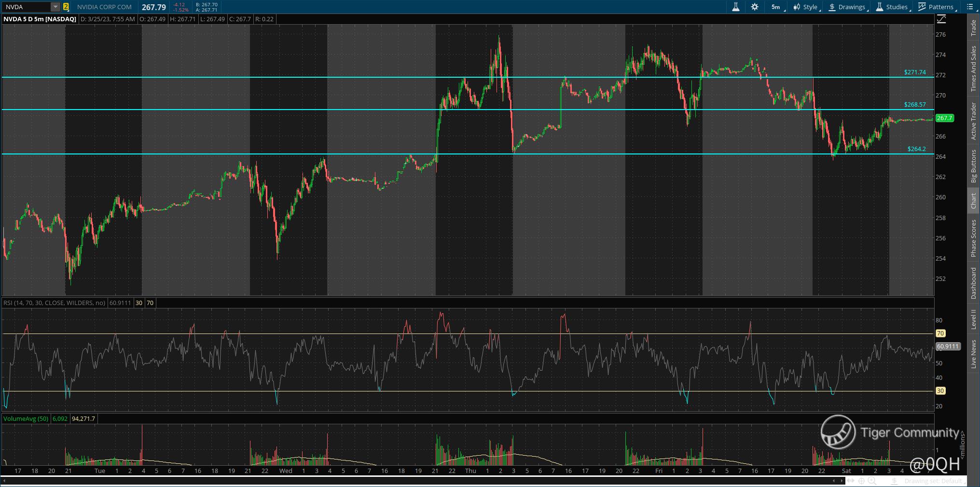The height and width of the screenshot is (487, 980).
Task: Click the NVIDIA CORP COM company name
Action: pyautogui.click(x=104, y=7)
